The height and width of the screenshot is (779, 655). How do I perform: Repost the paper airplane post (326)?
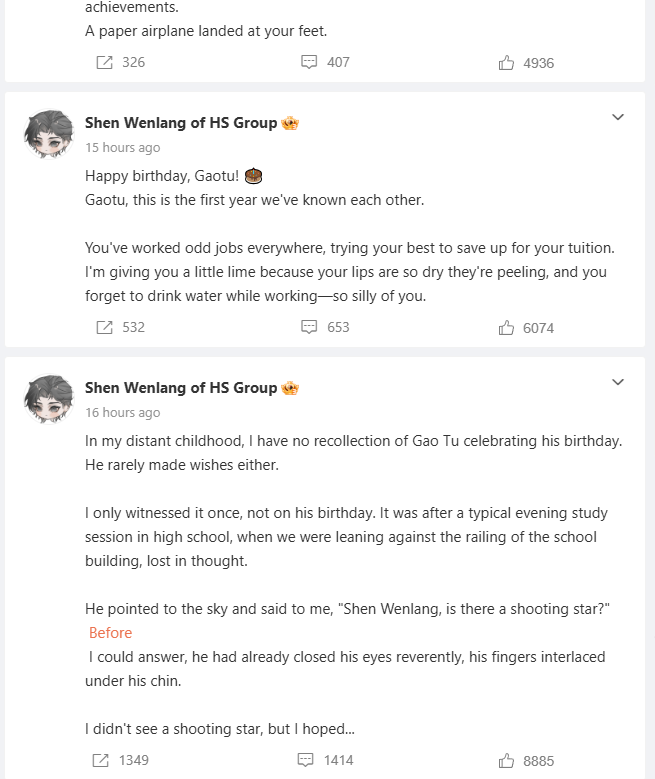pyautogui.click(x=120, y=63)
